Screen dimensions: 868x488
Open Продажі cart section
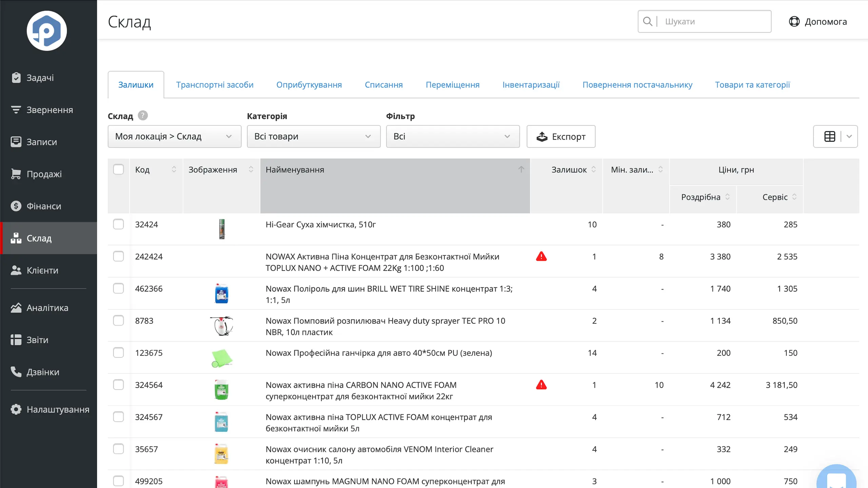[48, 174]
